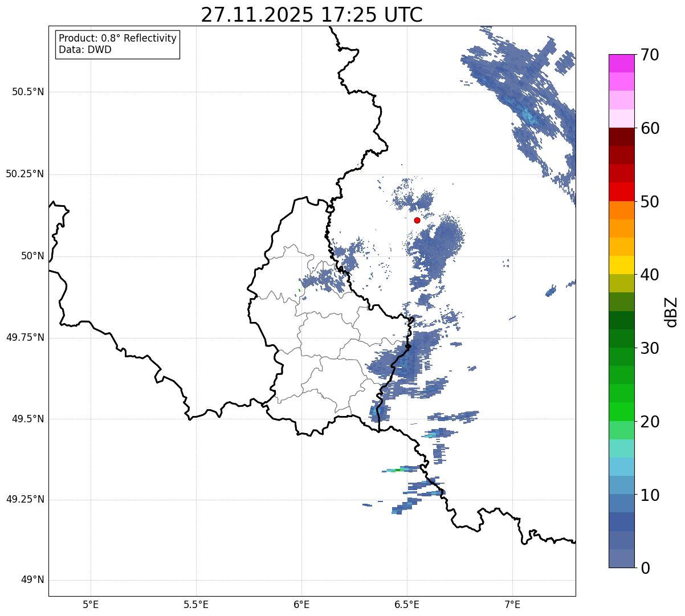Click the 'dBZ' colorbar axis label
Screen dimensions: 685x616
coord(671,311)
